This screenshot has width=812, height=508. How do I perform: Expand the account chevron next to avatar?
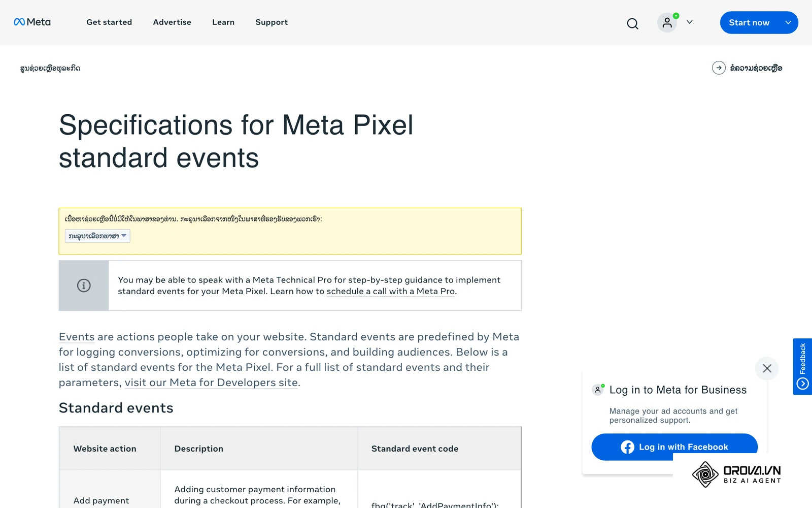click(x=689, y=22)
